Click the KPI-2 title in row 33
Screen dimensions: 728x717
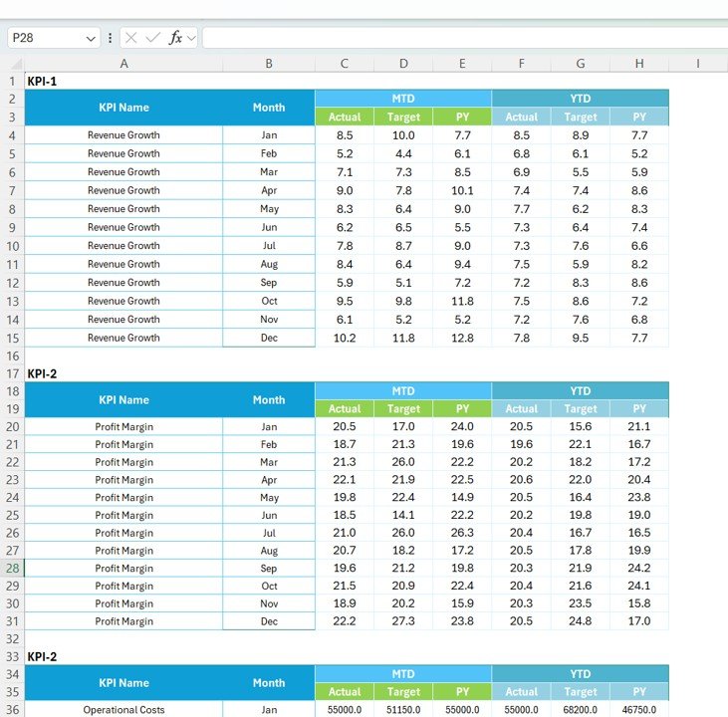pos(42,656)
